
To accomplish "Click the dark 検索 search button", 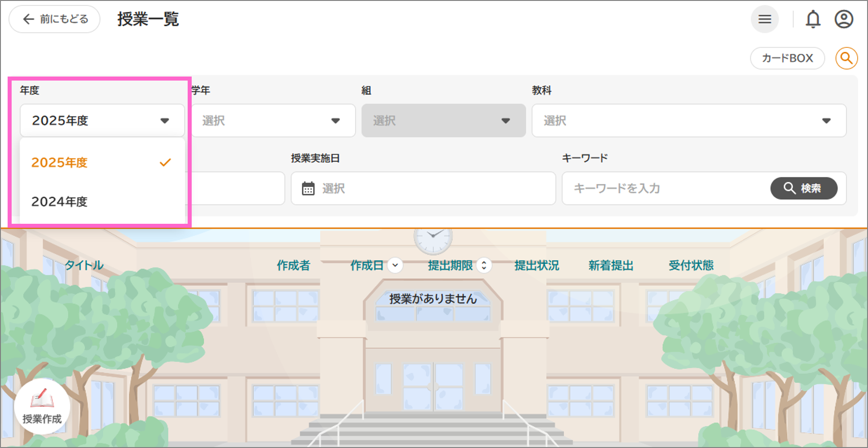I will 804,188.
